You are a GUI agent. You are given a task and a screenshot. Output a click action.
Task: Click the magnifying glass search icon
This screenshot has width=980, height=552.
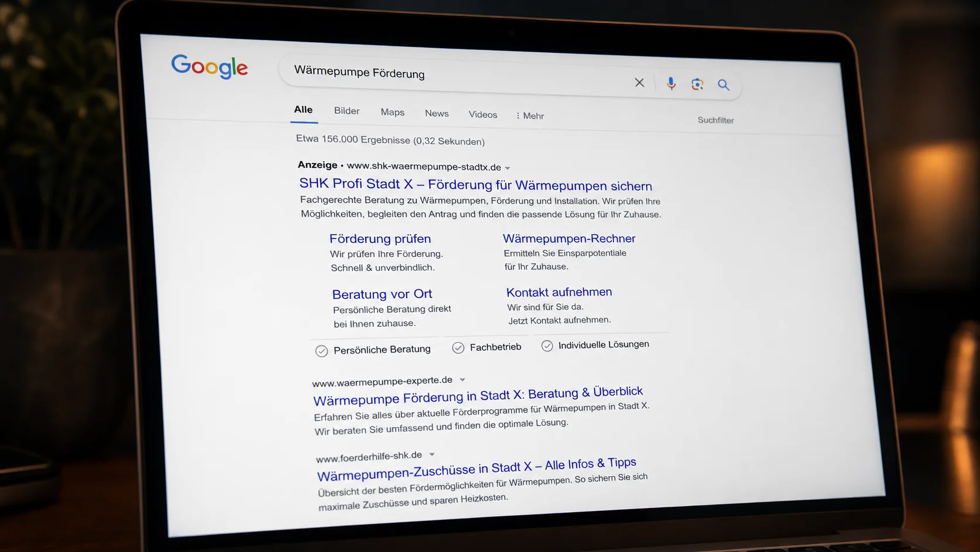pos(723,85)
